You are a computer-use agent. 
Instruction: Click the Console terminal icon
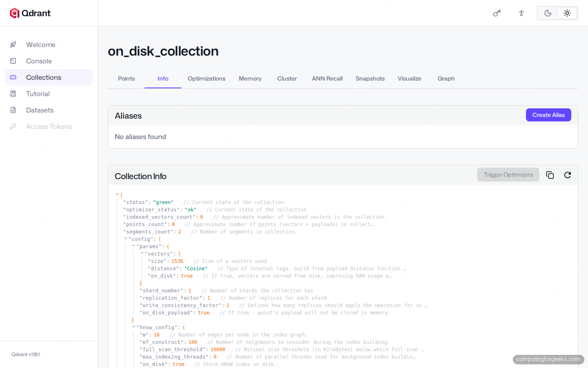tap(13, 61)
